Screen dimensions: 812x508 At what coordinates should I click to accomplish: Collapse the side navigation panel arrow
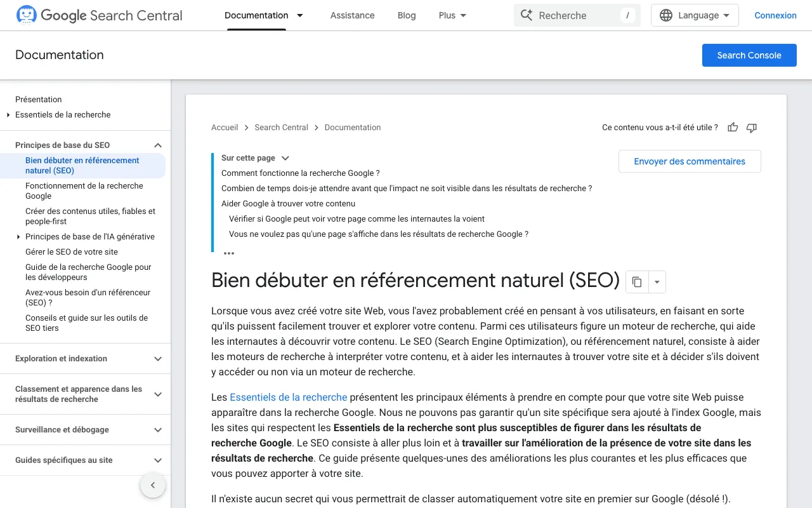pyautogui.click(x=153, y=486)
